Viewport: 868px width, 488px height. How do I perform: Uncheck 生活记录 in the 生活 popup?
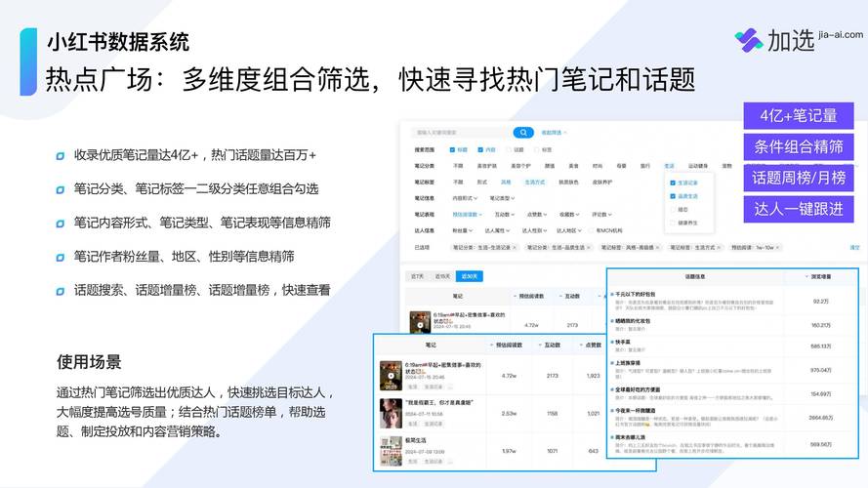click(673, 183)
